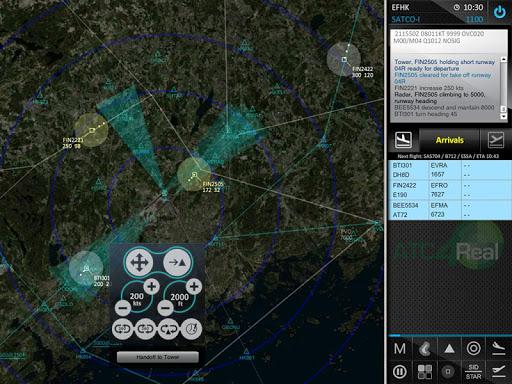This screenshot has width=512, height=384.
Task: Click the holding pattern triangle icon
Action: pyautogui.click(x=168, y=329)
